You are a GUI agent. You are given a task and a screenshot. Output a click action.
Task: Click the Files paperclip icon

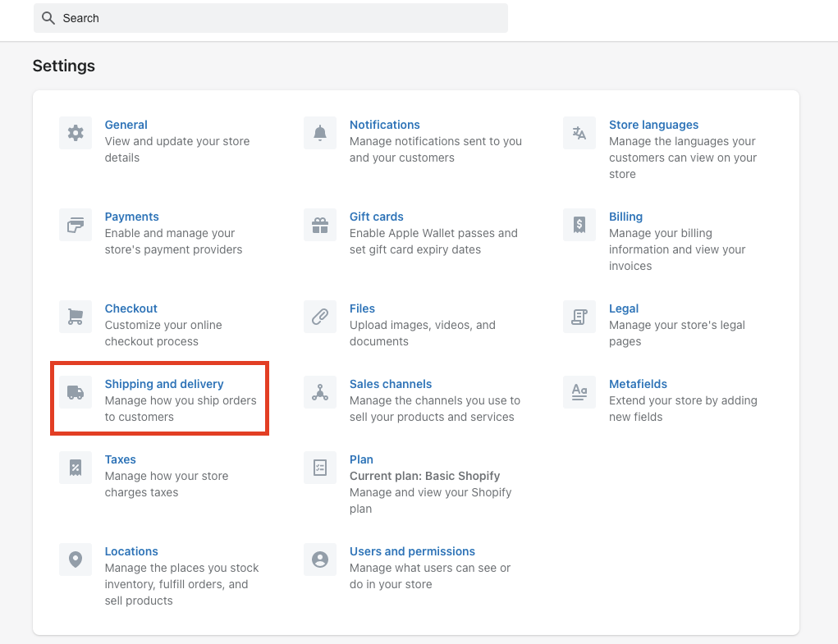tap(320, 317)
